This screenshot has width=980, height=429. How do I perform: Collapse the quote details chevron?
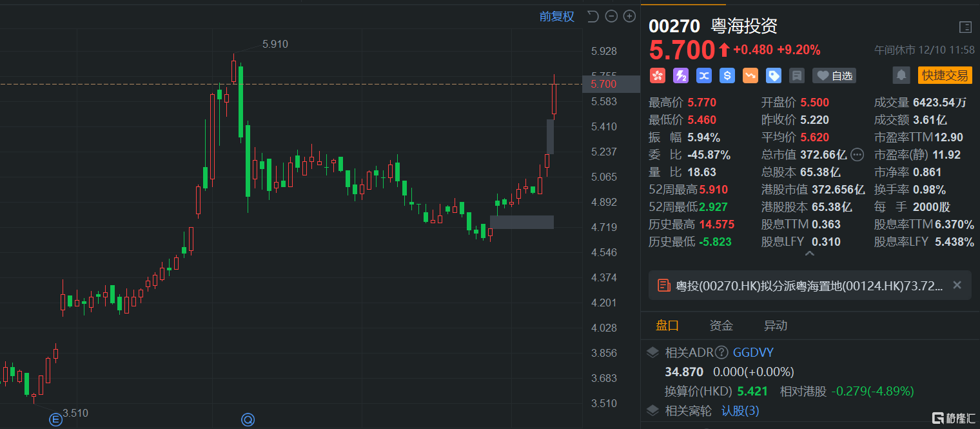[x=810, y=254]
